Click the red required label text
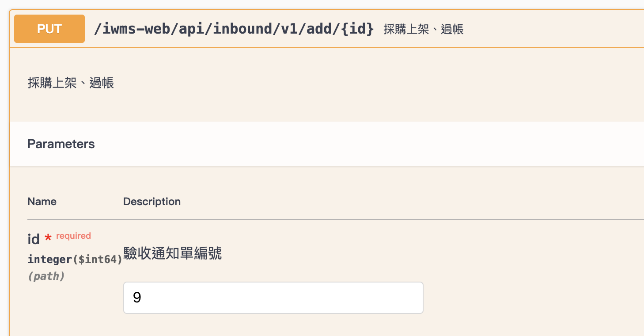 (x=73, y=236)
